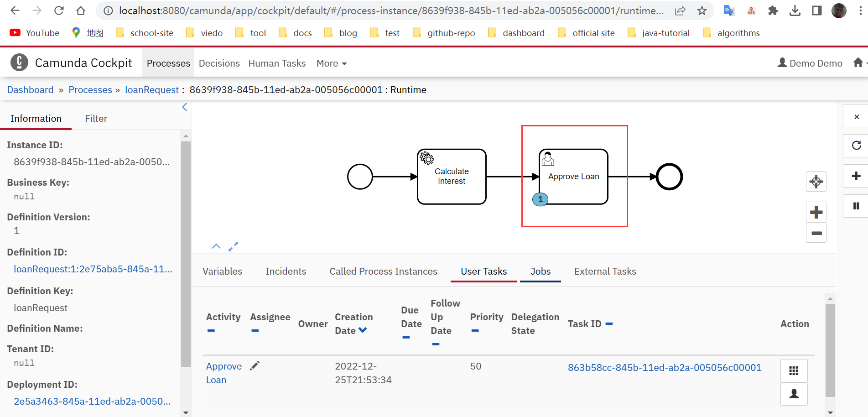Screen dimensions: 868x417
Task: Add variable using right-side plus button
Action: 856,176
